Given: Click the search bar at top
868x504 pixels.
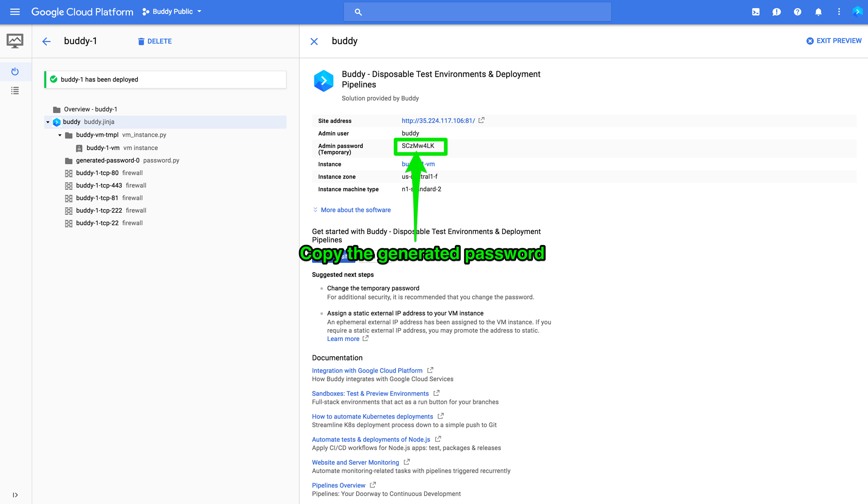Looking at the screenshot, I should (477, 12).
